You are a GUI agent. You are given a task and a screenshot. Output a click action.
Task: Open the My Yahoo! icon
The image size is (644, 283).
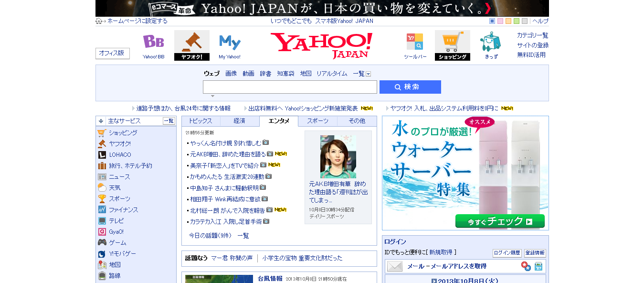230,45
